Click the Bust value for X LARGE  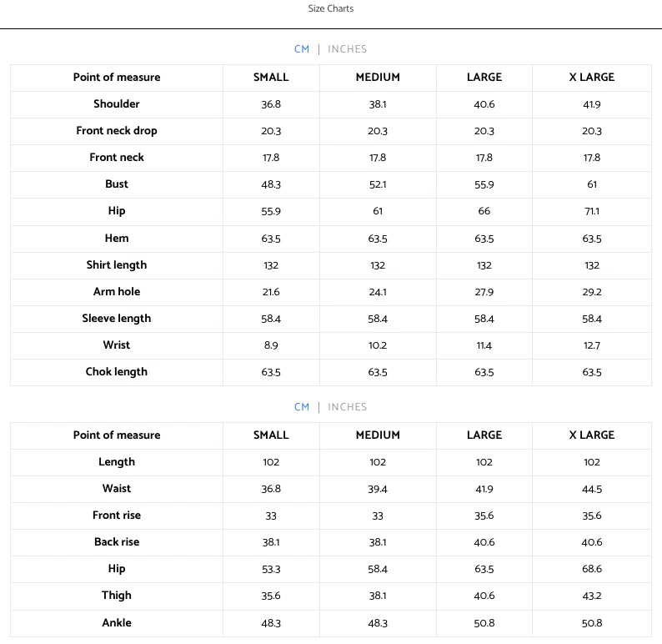pos(591,184)
